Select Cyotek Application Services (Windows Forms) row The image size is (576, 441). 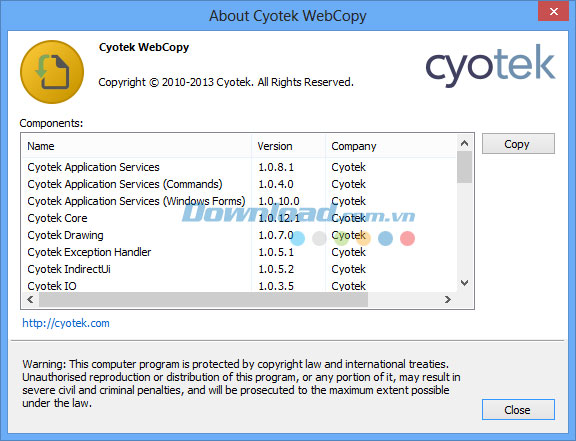[240, 201]
